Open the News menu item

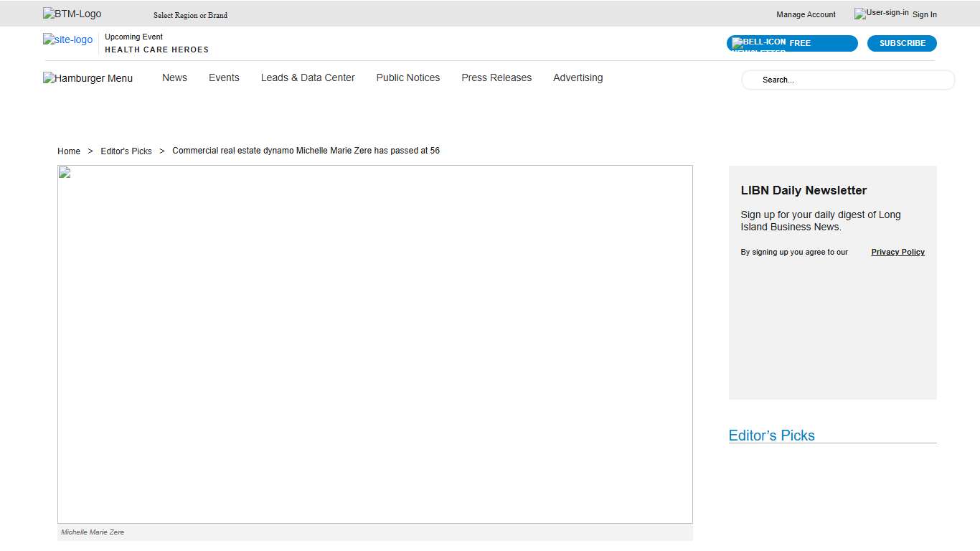(x=174, y=77)
